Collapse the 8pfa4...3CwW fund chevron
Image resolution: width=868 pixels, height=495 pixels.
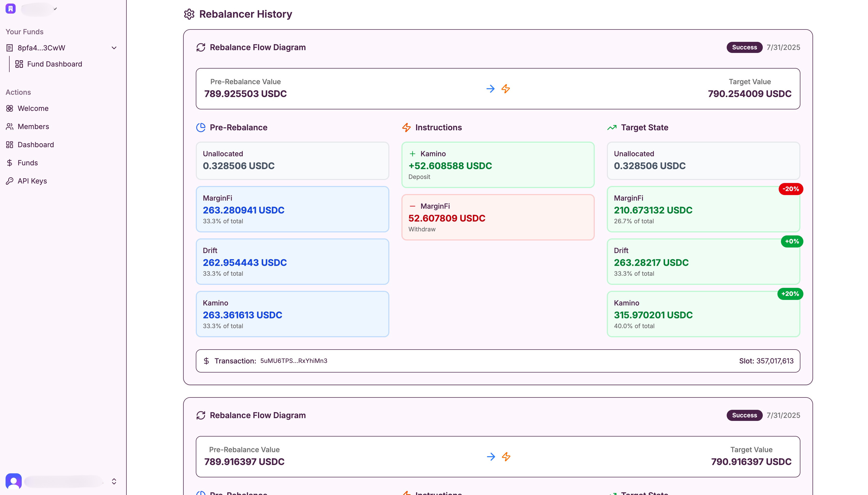click(x=114, y=48)
